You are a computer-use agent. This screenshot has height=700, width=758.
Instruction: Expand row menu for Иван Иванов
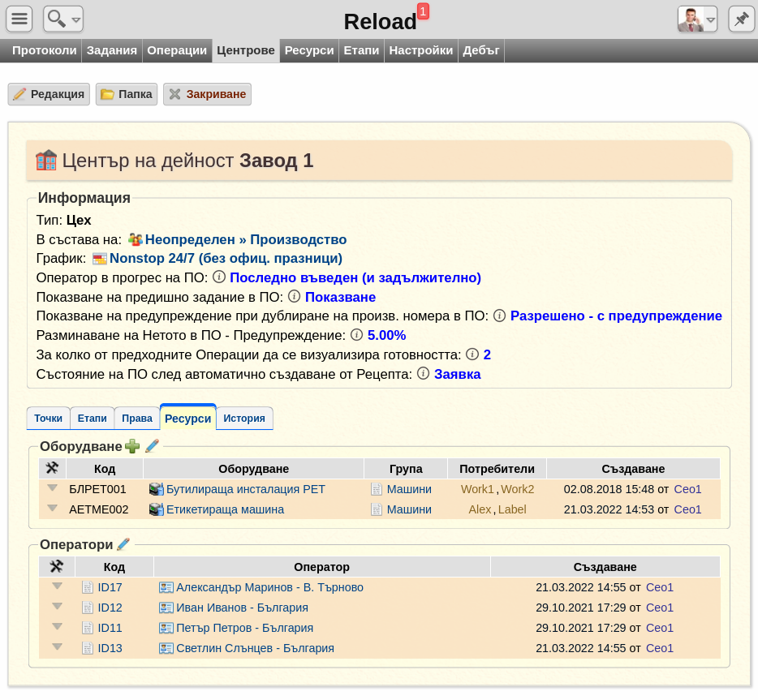pos(57,606)
